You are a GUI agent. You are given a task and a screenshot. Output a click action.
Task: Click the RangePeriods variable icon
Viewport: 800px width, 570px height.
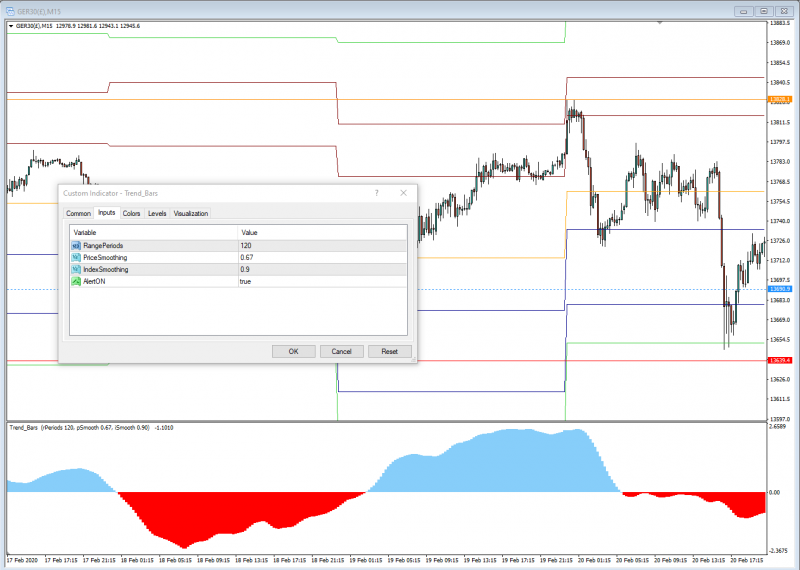pyautogui.click(x=76, y=246)
